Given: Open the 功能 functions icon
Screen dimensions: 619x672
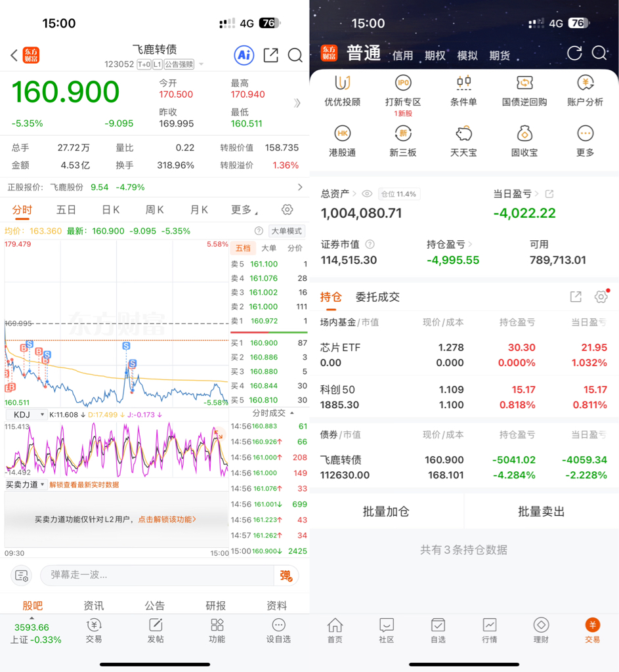Looking at the screenshot, I should [217, 631].
